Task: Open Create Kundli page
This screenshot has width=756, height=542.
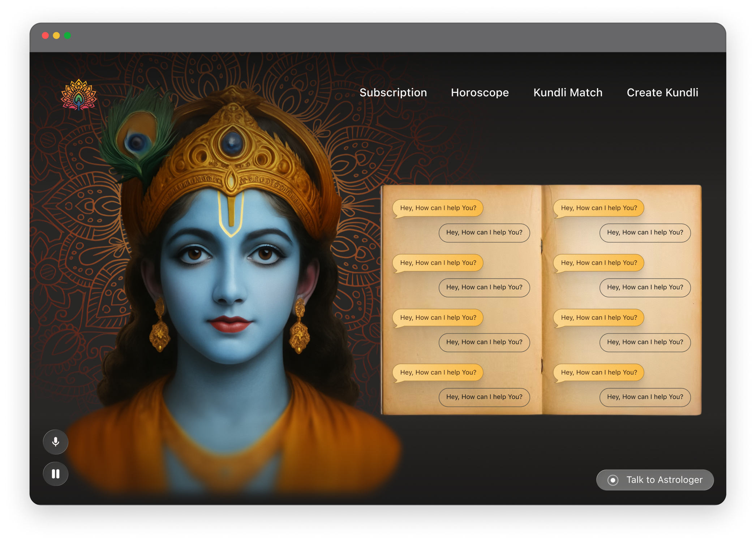Action: pyautogui.click(x=663, y=93)
